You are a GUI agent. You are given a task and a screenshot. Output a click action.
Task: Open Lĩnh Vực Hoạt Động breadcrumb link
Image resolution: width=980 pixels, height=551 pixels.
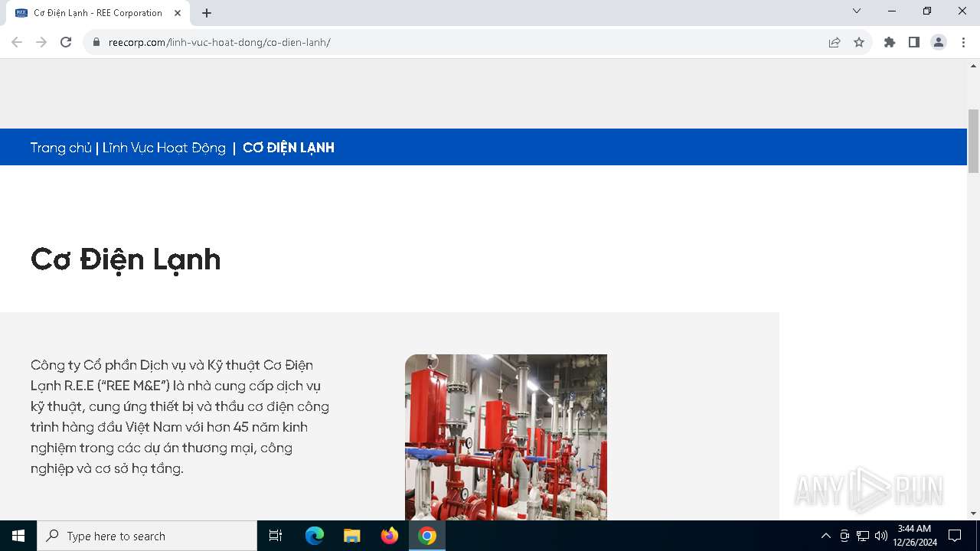click(164, 148)
